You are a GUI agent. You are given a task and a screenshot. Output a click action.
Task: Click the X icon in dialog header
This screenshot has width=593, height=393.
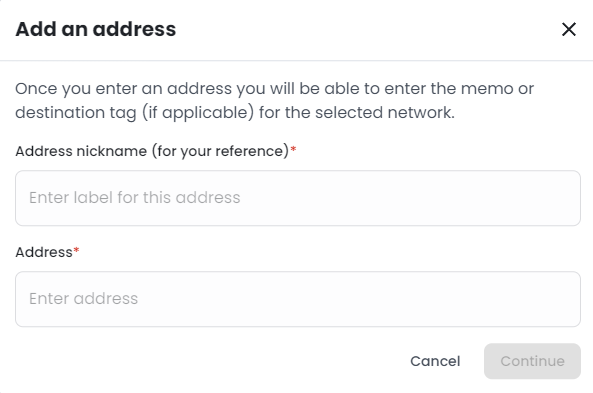pos(568,29)
